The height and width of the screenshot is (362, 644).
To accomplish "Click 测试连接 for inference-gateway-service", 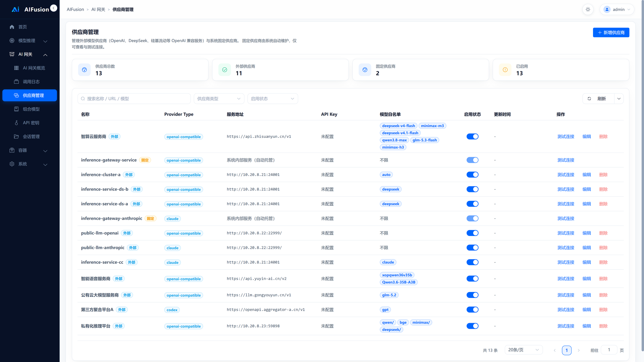I will pyautogui.click(x=566, y=160).
